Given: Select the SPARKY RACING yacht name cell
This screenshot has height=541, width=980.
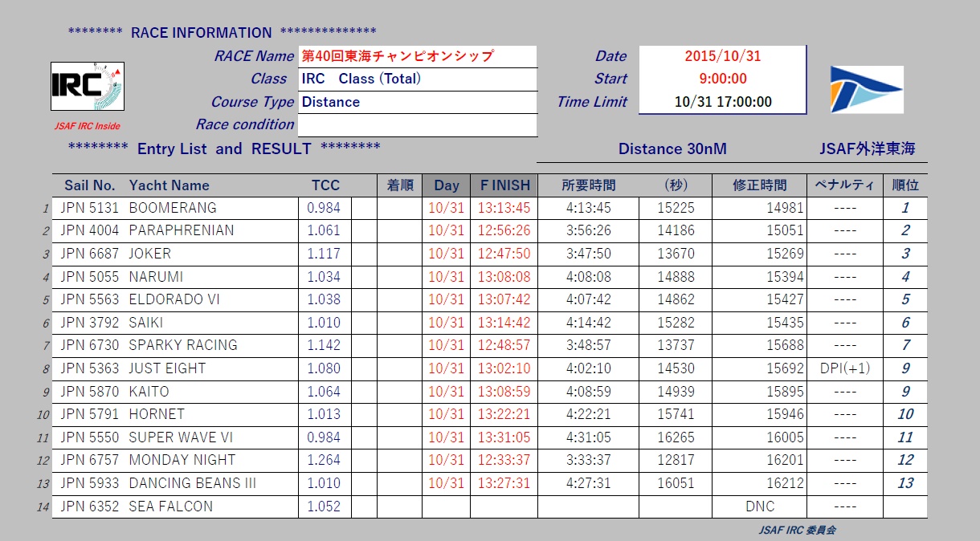Looking at the screenshot, I should pos(183,345).
